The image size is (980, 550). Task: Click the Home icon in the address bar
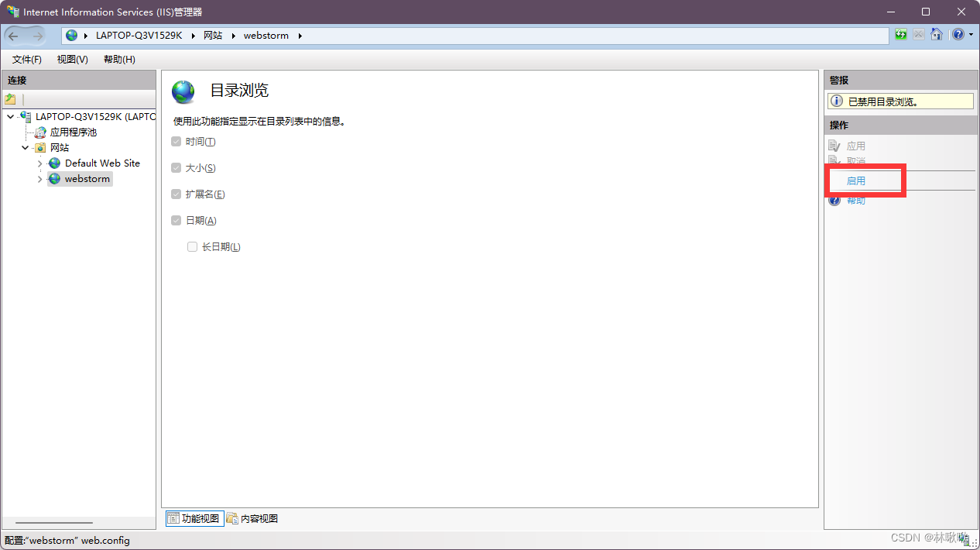[937, 34]
